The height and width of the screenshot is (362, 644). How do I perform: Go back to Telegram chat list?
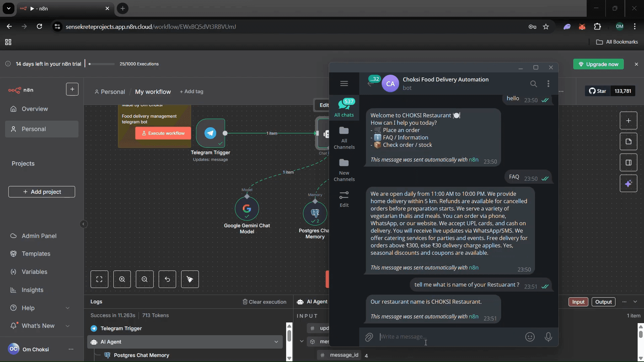370,84
